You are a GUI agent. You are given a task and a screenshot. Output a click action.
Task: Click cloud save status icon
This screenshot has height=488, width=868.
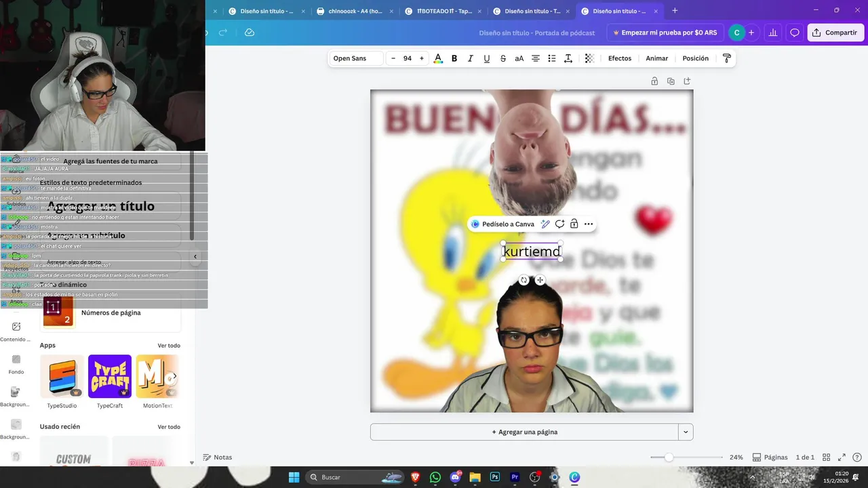pyautogui.click(x=250, y=33)
